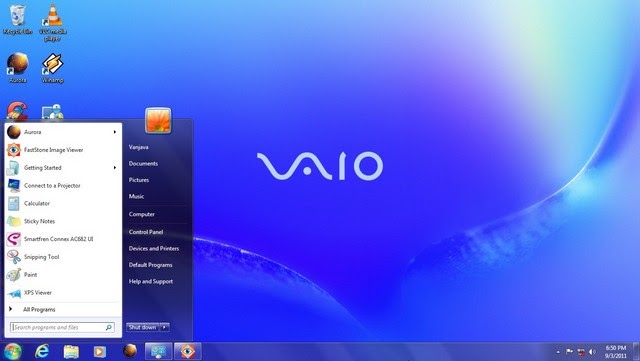
Task: Open Default Programs
Action: pyautogui.click(x=151, y=265)
